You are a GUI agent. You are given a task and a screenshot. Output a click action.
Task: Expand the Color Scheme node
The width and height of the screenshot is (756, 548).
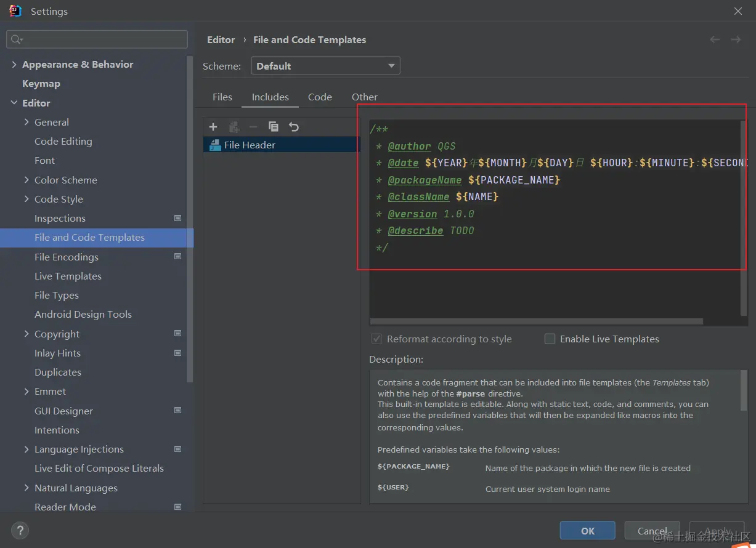(x=26, y=180)
